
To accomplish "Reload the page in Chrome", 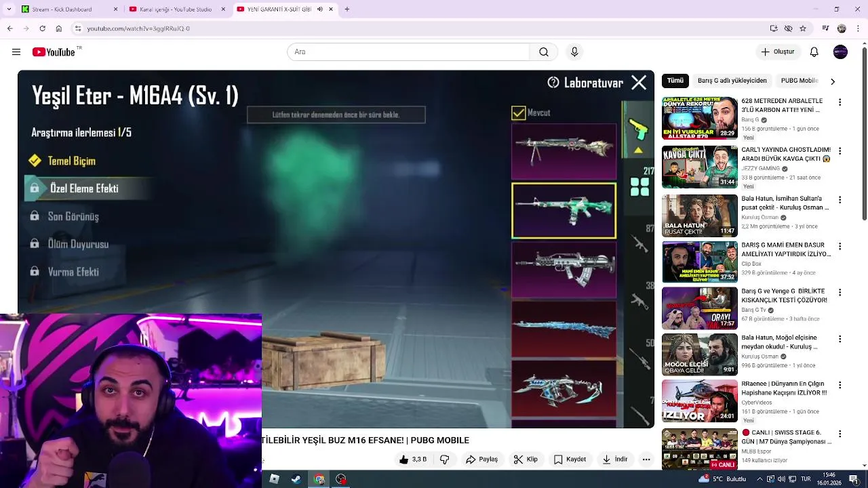I will pyautogui.click(x=42, y=28).
